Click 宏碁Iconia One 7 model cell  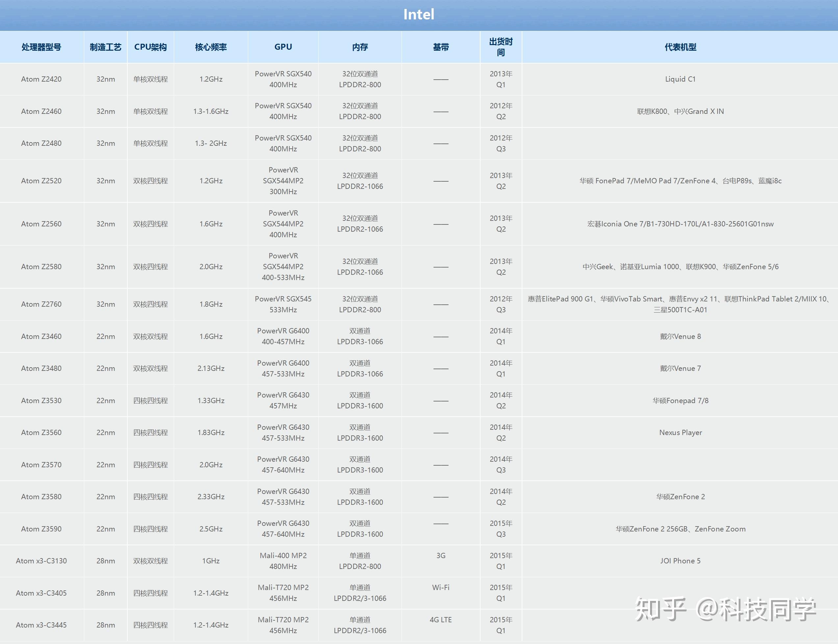pos(680,224)
